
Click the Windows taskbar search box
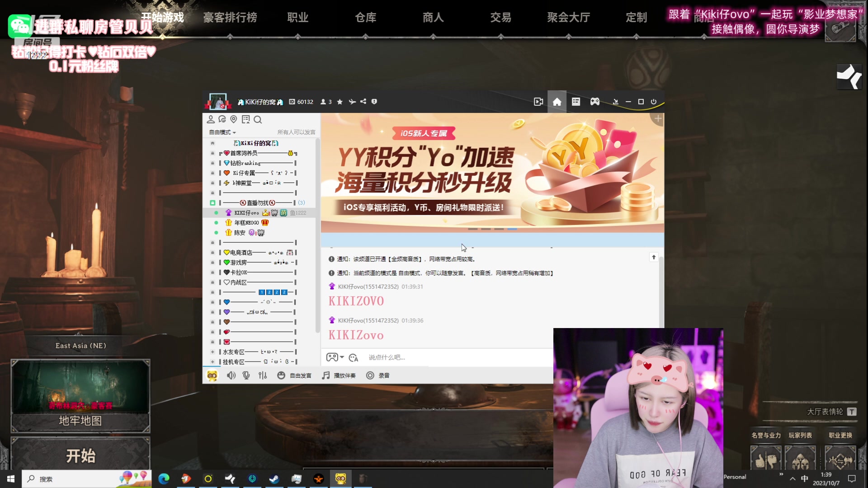coord(86,479)
